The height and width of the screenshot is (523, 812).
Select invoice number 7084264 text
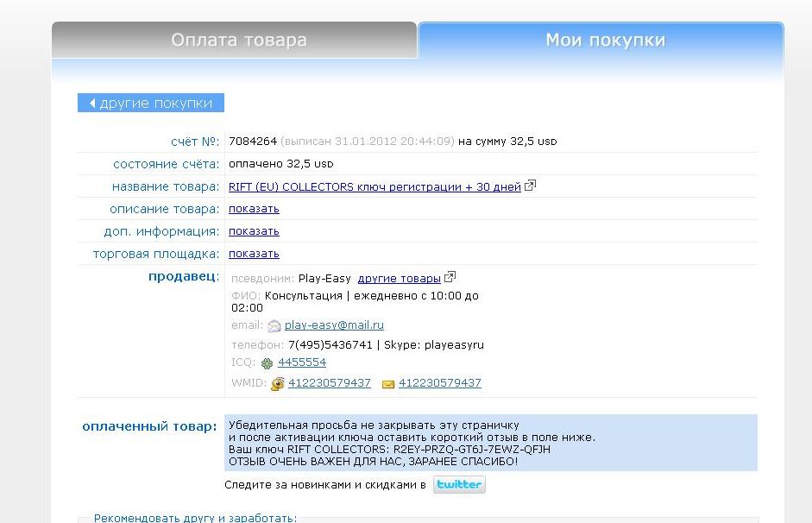[x=253, y=142]
